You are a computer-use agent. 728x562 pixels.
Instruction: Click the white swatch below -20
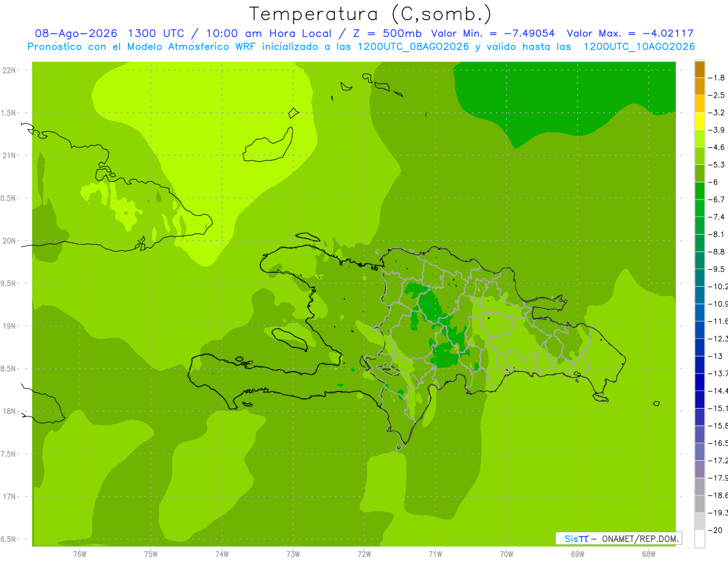point(699,539)
